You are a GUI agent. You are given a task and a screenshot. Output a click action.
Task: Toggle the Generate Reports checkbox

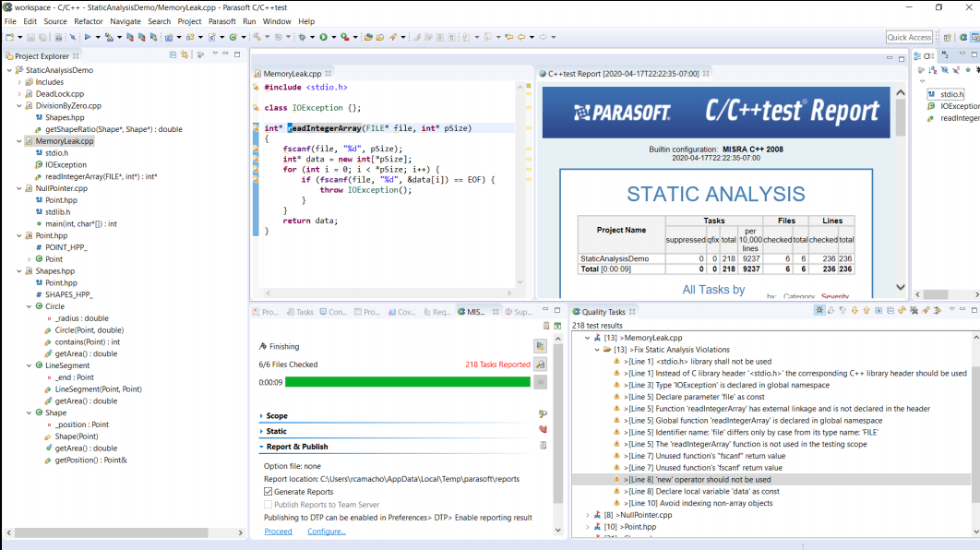point(269,492)
